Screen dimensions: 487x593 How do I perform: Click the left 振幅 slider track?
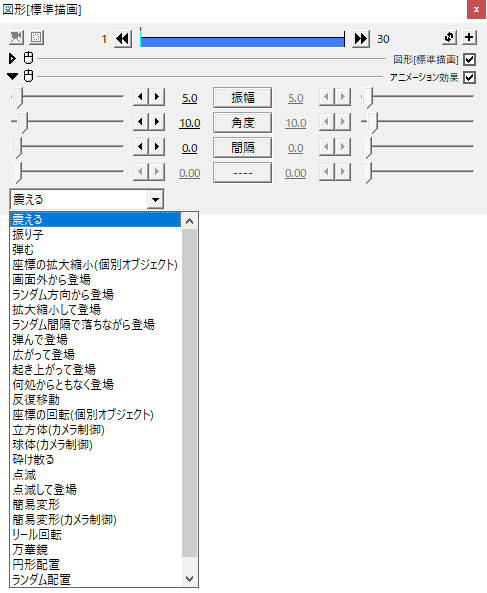[67, 96]
